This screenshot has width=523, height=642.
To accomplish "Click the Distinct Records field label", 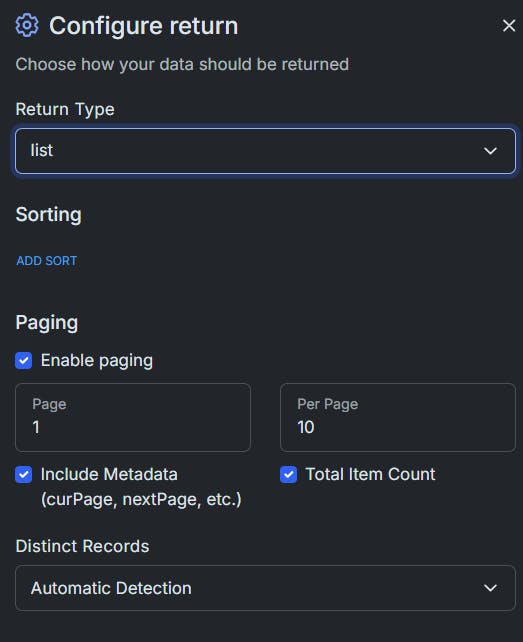I will (x=82, y=546).
